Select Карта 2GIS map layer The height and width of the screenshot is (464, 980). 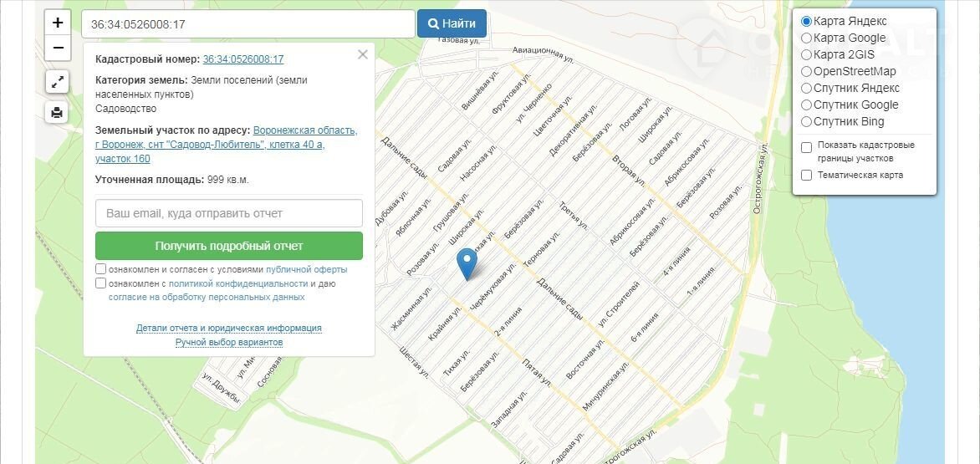tap(806, 55)
